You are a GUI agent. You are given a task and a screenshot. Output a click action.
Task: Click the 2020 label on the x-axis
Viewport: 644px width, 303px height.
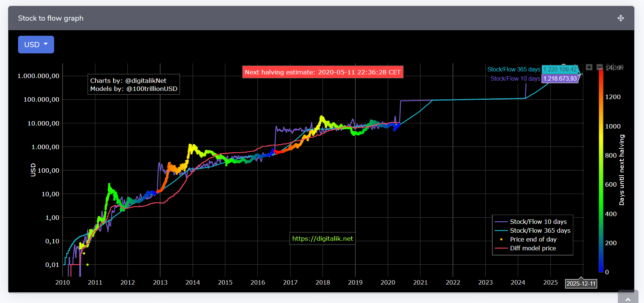click(388, 282)
